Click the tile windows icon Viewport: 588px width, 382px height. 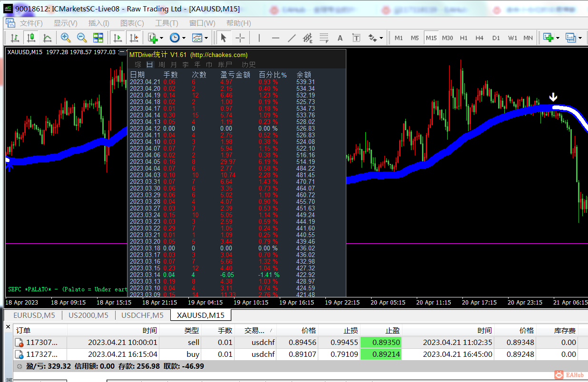[x=98, y=38]
